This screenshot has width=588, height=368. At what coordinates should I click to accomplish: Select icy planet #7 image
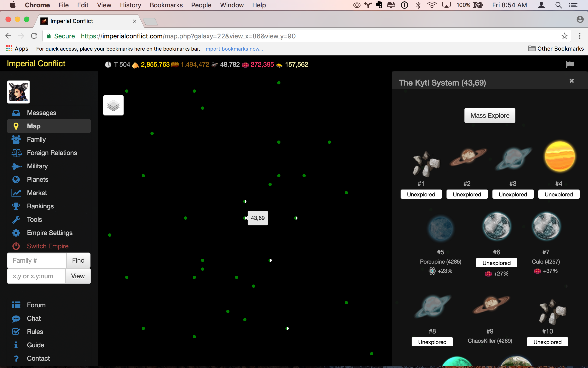click(546, 226)
